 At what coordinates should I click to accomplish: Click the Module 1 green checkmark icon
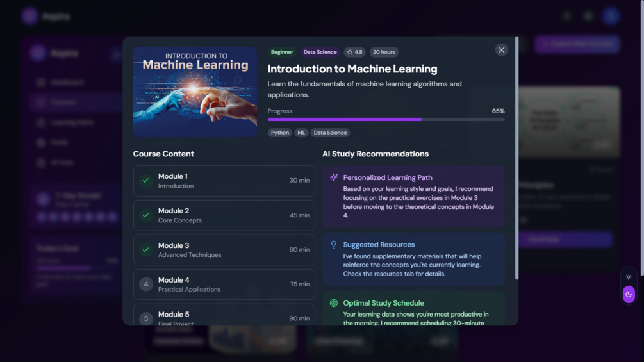point(146,181)
